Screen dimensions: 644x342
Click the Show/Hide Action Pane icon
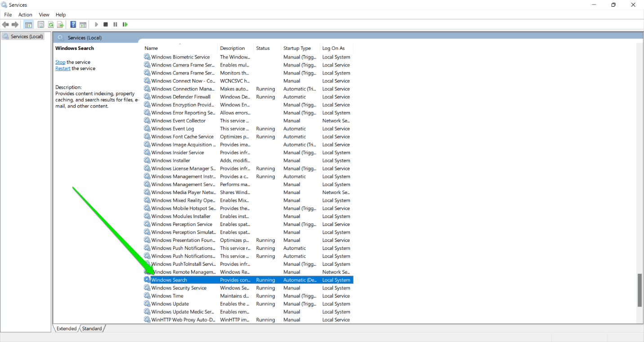coord(83,24)
